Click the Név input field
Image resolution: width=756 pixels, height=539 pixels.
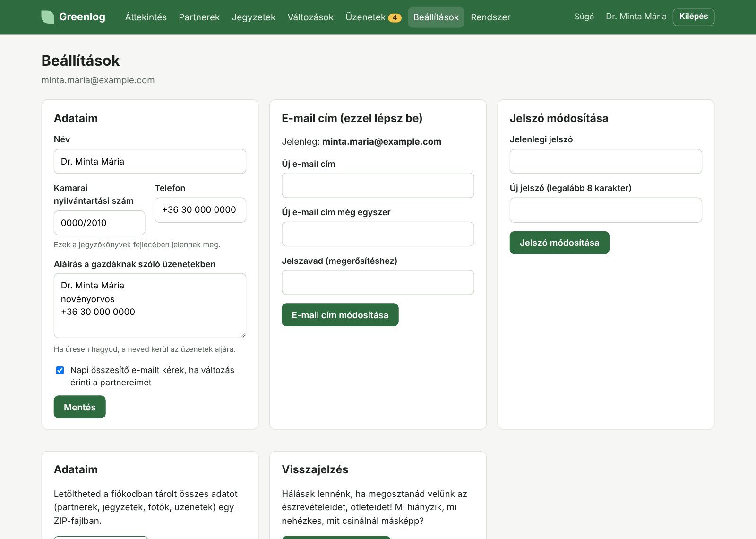(x=150, y=161)
